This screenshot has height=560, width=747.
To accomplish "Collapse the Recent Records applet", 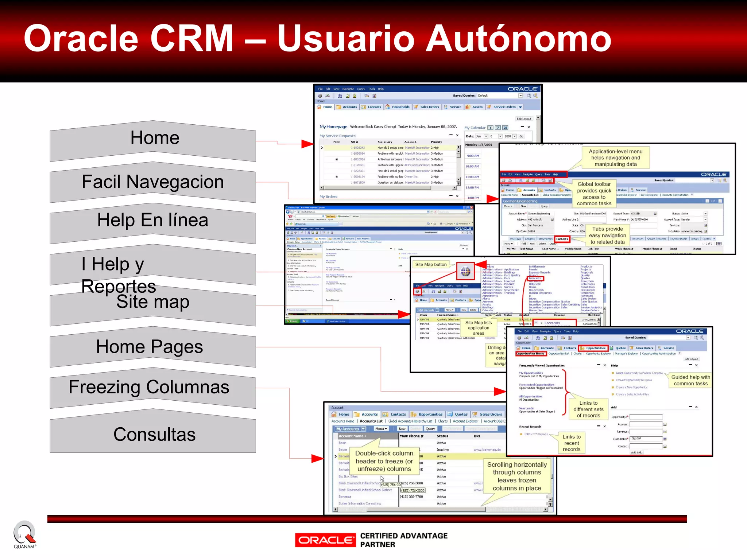I will coord(599,426).
